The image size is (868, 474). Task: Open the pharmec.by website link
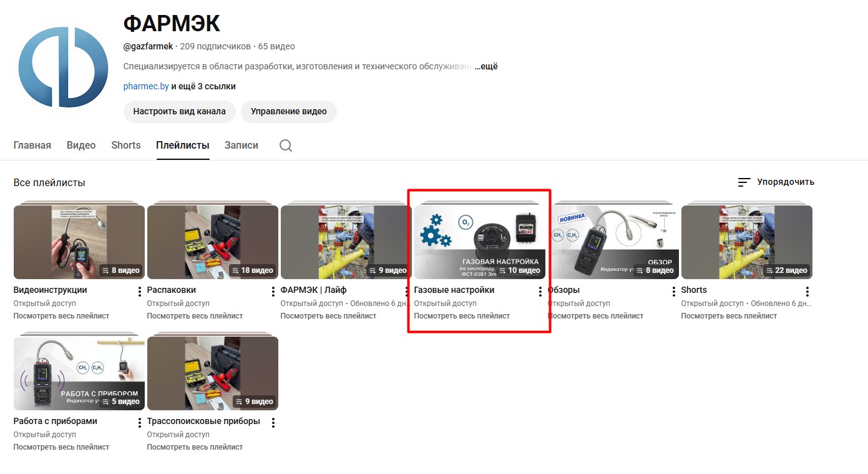(146, 86)
